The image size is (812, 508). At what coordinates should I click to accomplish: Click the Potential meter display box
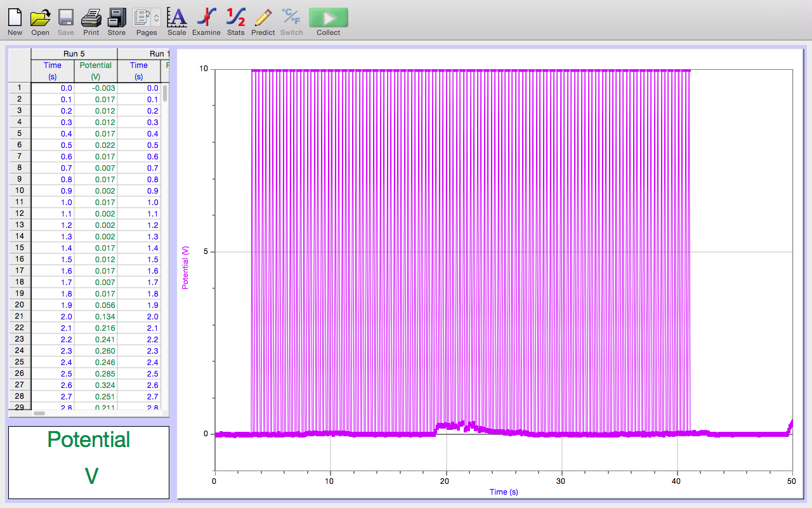(x=89, y=462)
